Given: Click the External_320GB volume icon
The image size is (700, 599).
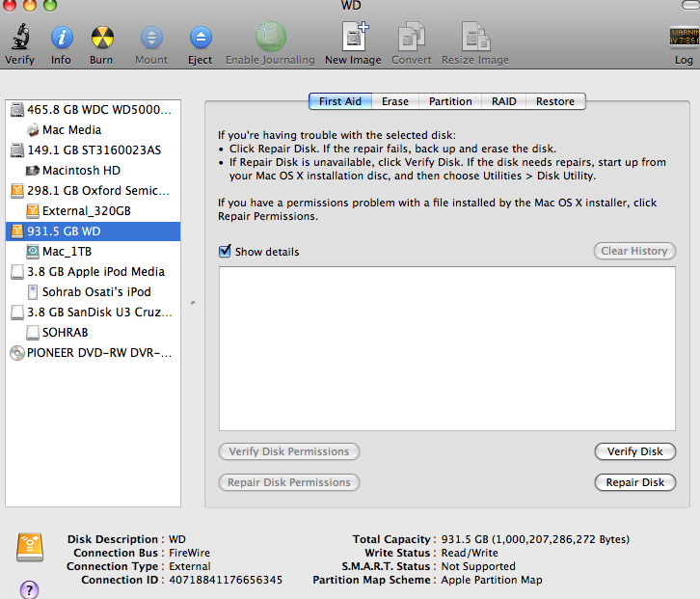Looking at the screenshot, I should coord(33,211).
